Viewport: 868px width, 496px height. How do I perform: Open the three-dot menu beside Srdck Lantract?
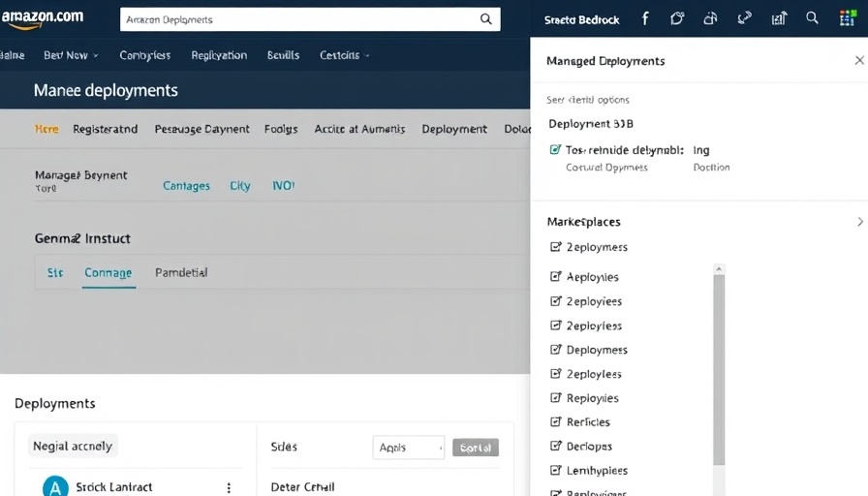pyautogui.click(x=229, y=487)
